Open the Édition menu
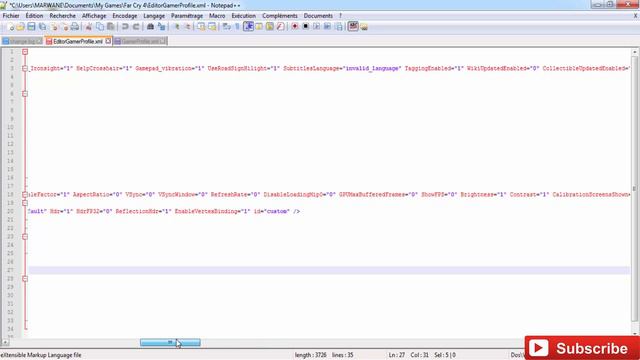The image size is (640, 360). click(x=34, y=16)
